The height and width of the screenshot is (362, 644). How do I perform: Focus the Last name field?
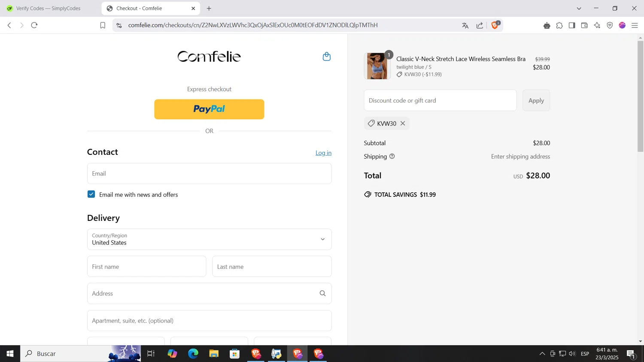point(272,266)
